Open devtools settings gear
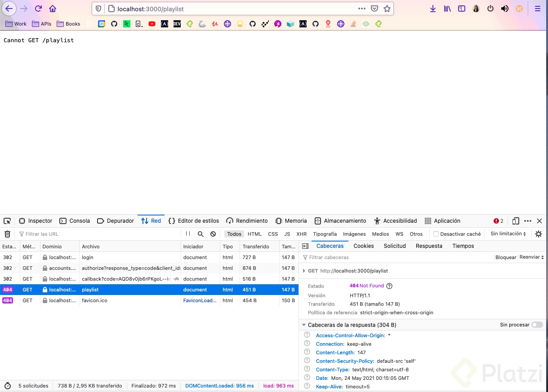548x392 pixels. pos(538,234)
